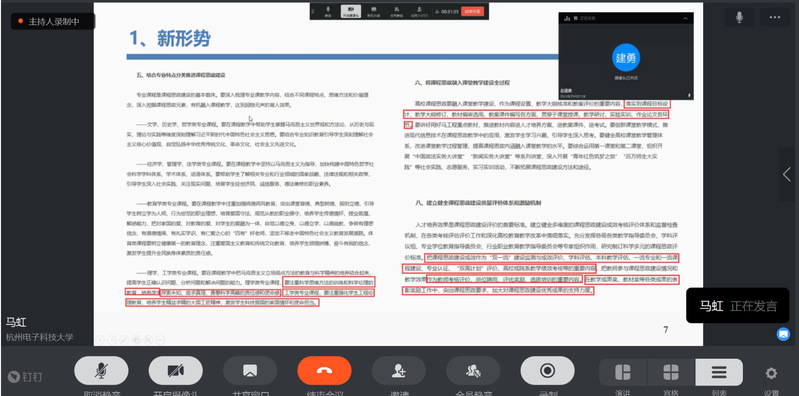Click red end sharing button
Screen dimensions: 799x396
click(472, 11)
